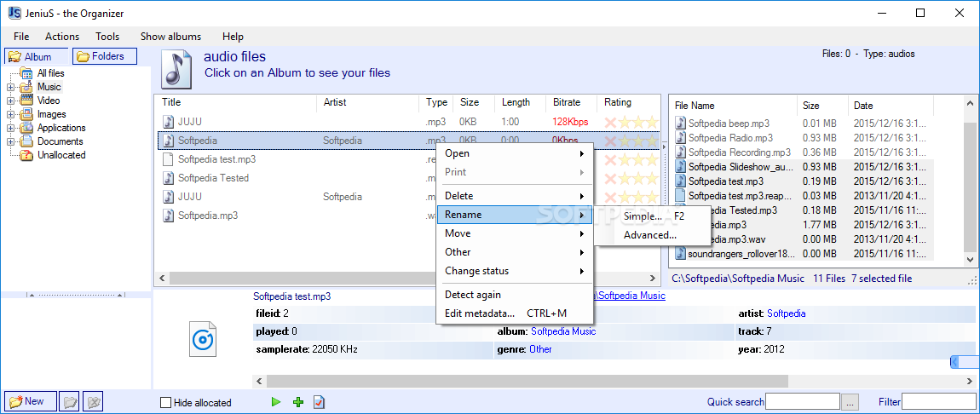Viewport: 980px width, 414px height.
Task: Open the Change status submenu
Action: 515,271
